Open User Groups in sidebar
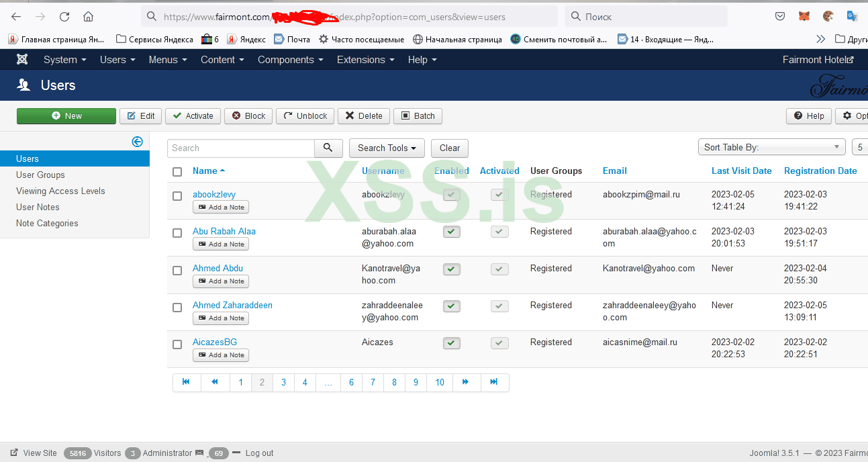The height and width of the screenshot is (462, 868). [40, 175]
